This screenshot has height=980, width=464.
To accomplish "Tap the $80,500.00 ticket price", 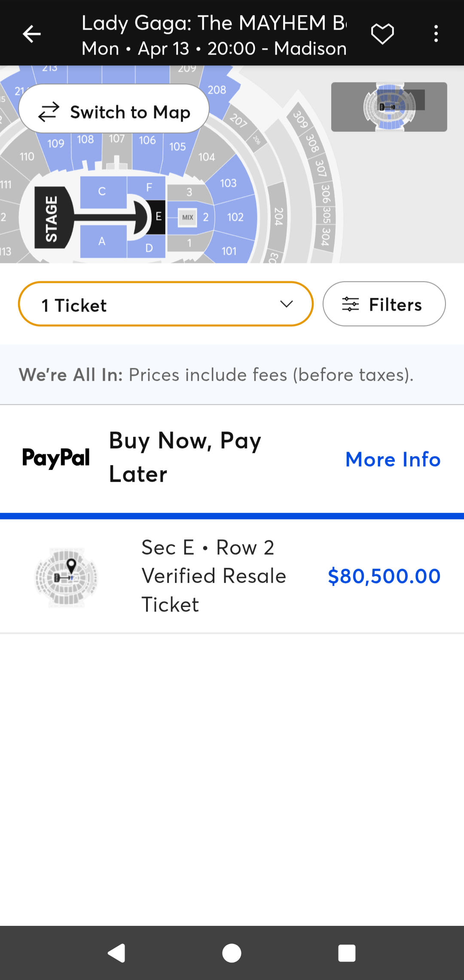I will [384, 576].
